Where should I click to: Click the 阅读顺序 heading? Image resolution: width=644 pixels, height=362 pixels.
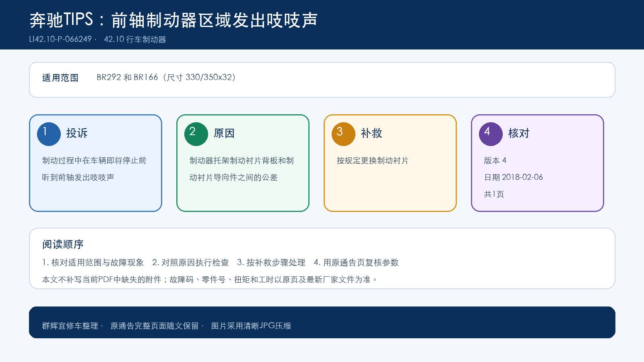tap(63, 244)
